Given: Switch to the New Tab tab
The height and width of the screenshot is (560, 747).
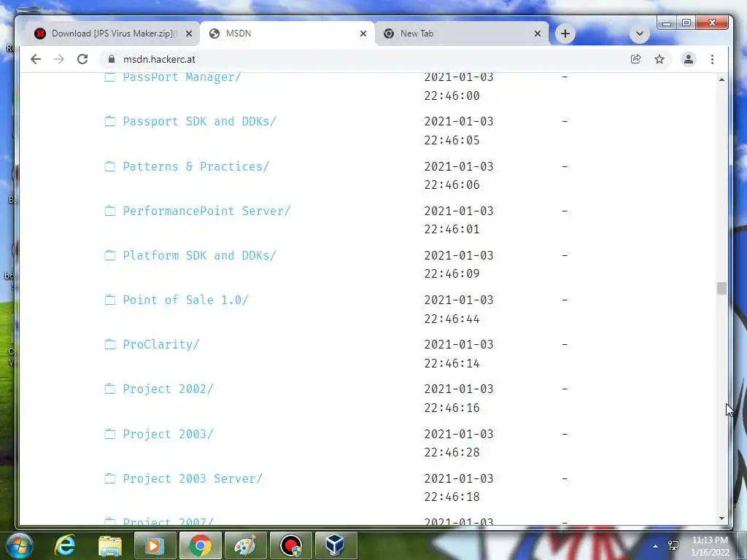Looking at the screenshot, I should 462,34.
